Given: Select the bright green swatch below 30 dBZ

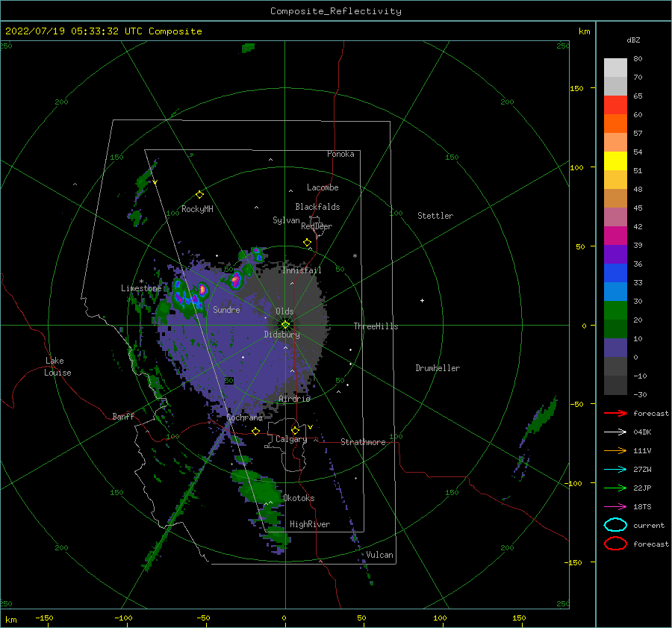Looking at the screenshot, I should coord(615,310).
